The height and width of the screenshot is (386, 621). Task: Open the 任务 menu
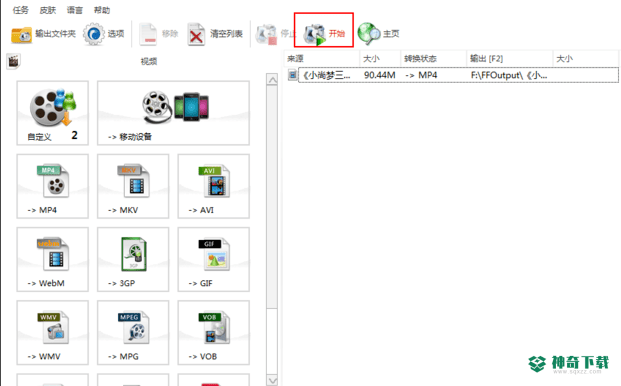click(21, 10)
